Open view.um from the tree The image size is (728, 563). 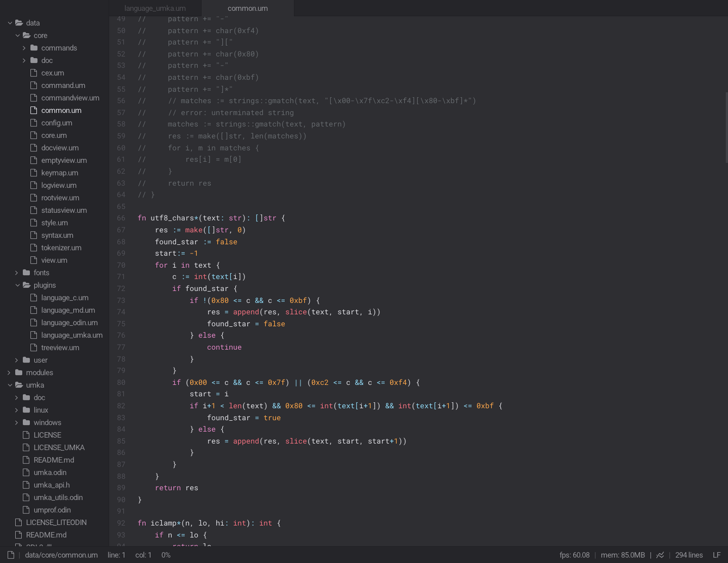tap(54, 260)
